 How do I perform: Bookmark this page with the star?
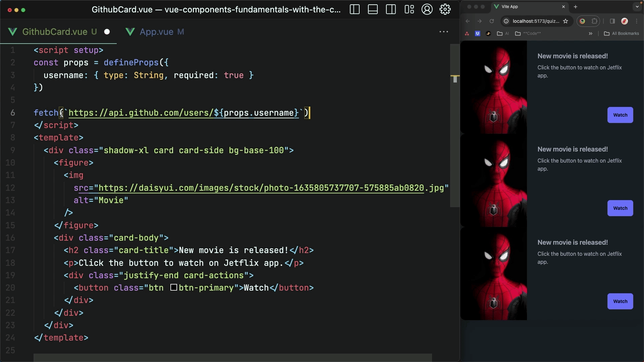tap(566, 21)
